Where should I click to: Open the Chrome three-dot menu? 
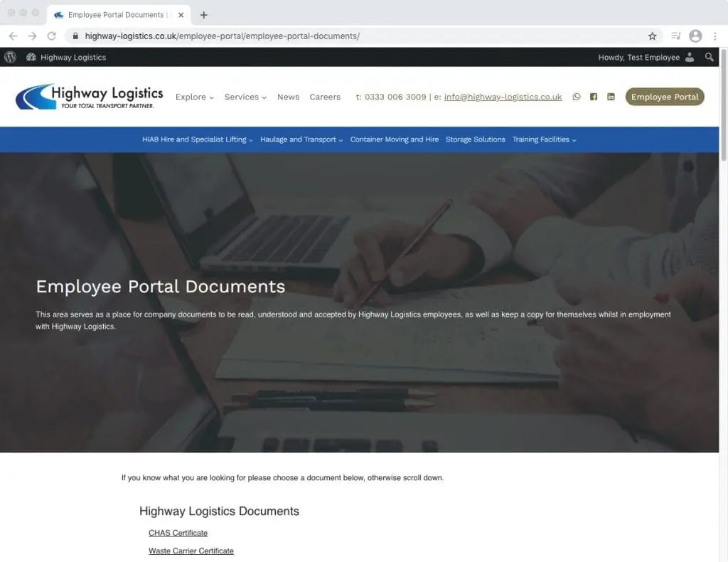tap(714, 36)
